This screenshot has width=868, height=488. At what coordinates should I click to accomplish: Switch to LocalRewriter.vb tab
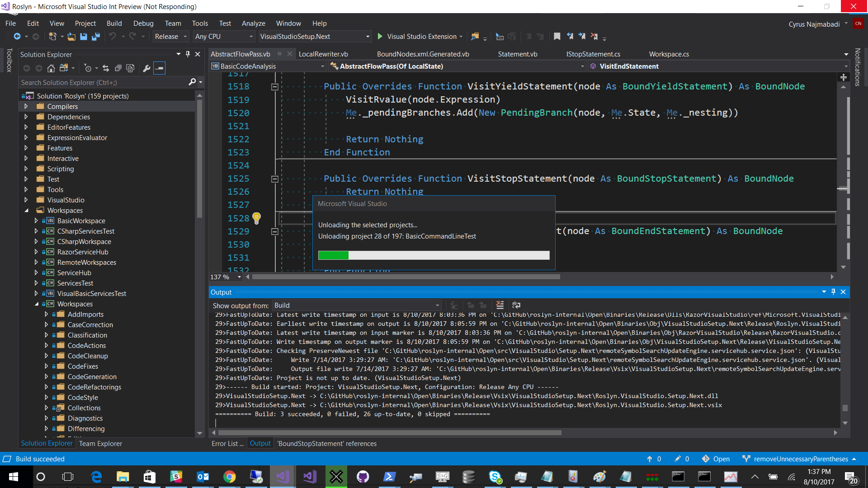tap(323, 54)
